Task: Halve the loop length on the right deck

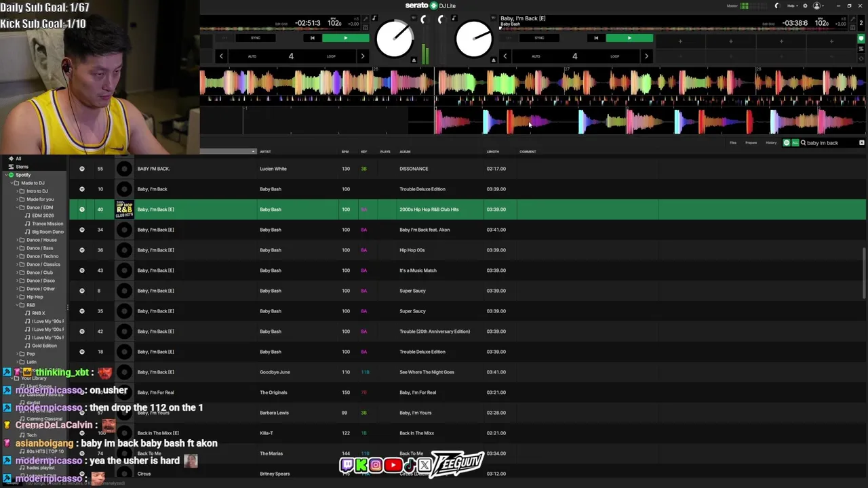Action: tap(505, 56)
